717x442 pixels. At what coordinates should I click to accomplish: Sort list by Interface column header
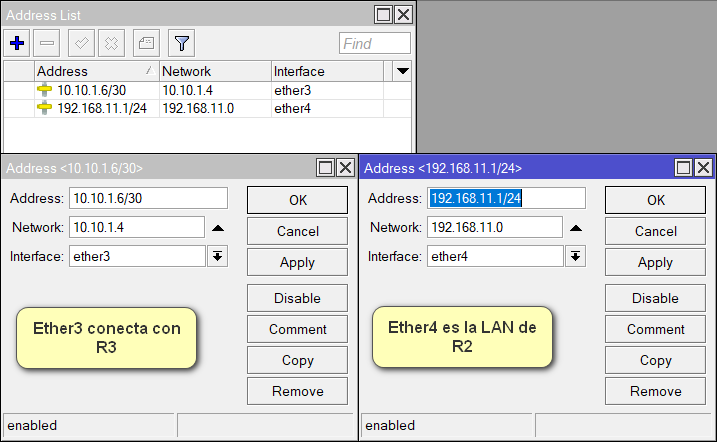(x=328, y=72)
